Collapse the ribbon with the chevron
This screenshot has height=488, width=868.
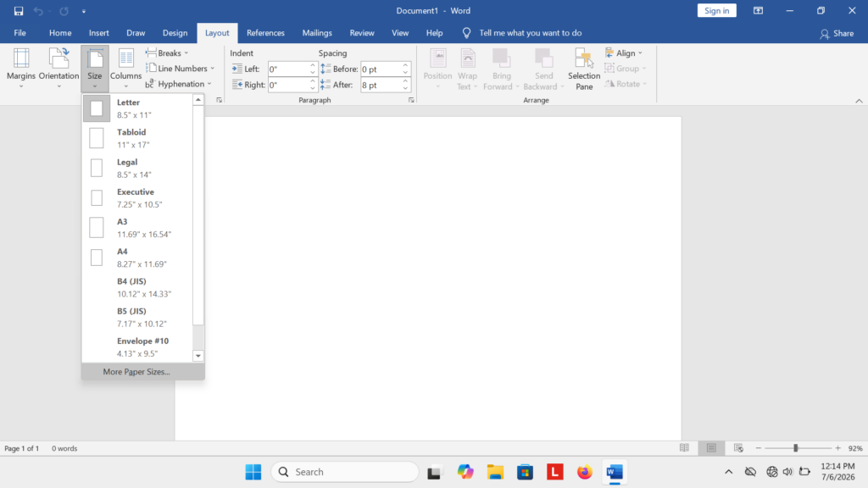pyautogui.click(x=859, y=101)
